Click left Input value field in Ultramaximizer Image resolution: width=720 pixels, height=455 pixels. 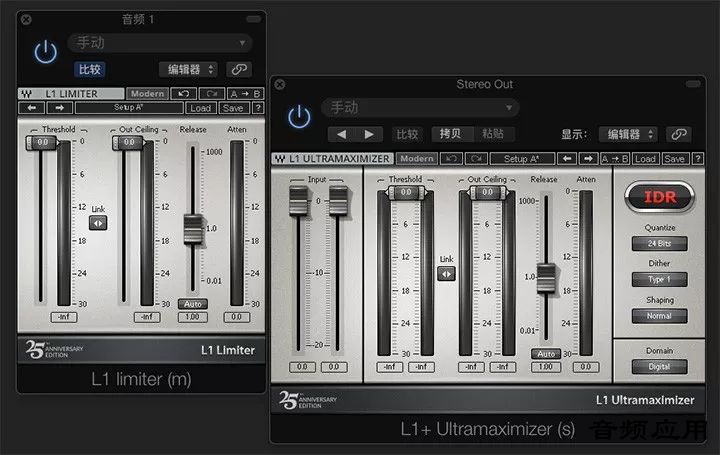302,367
